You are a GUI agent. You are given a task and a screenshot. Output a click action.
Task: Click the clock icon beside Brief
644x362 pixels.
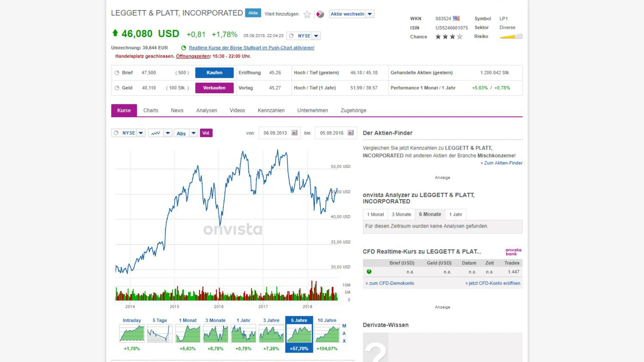click(x=117, y=73)
